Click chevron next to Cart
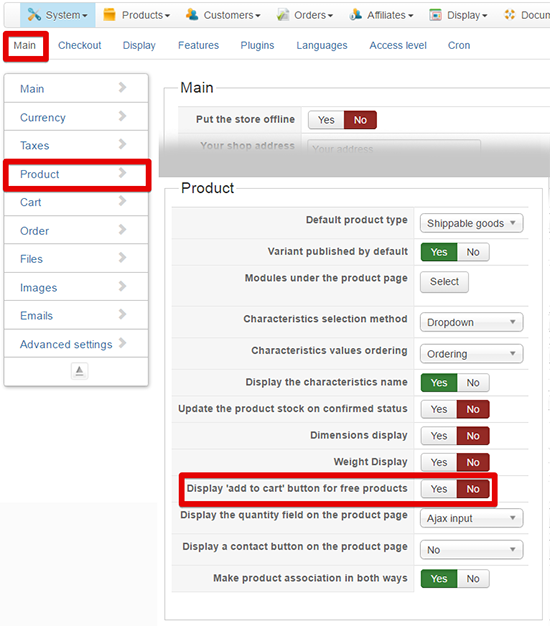Screen dimensions: 550x626 click(123, 201)
